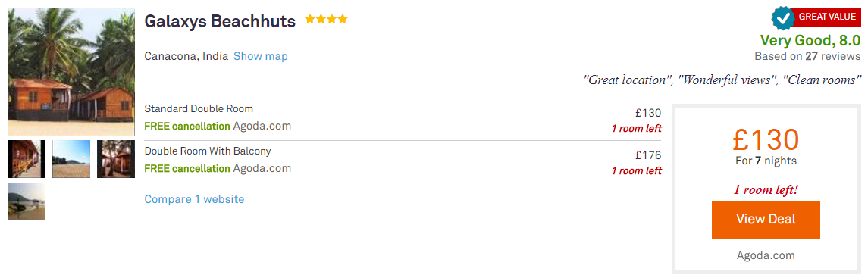Click the review quotes about great location
Viewport: 868px width, 278px height.
point(722,80)
